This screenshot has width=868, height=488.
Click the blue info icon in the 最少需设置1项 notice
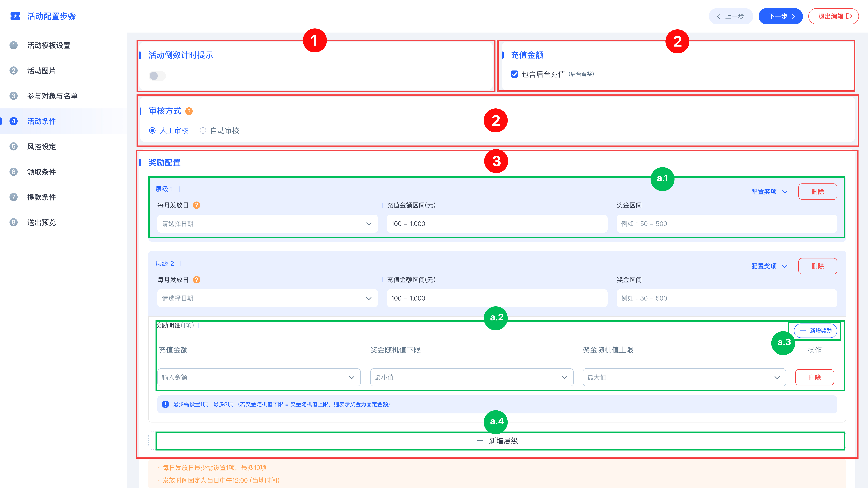tap(165, 404)
